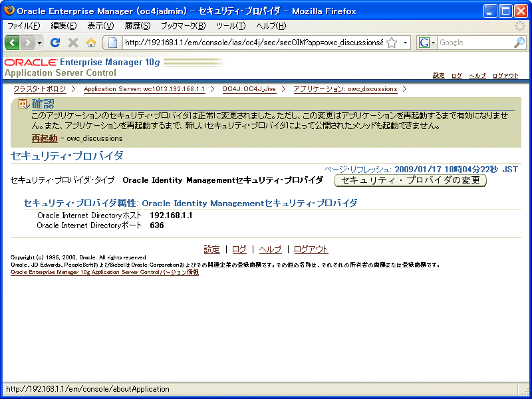
Task: Open アプリケーション: owc_discussions breadcrumb link
Action: tap(345, 89)
